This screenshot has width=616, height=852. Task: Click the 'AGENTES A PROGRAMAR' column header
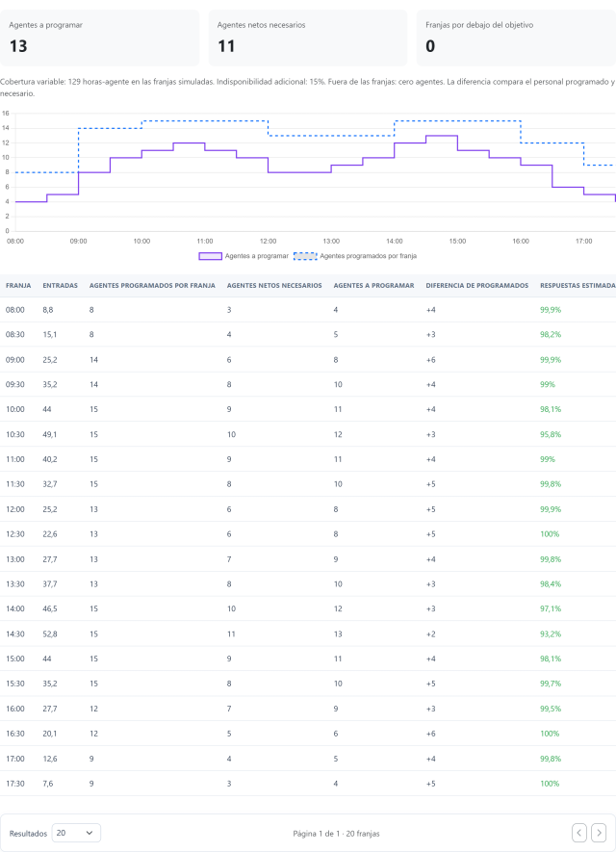[x=373, y=285]
